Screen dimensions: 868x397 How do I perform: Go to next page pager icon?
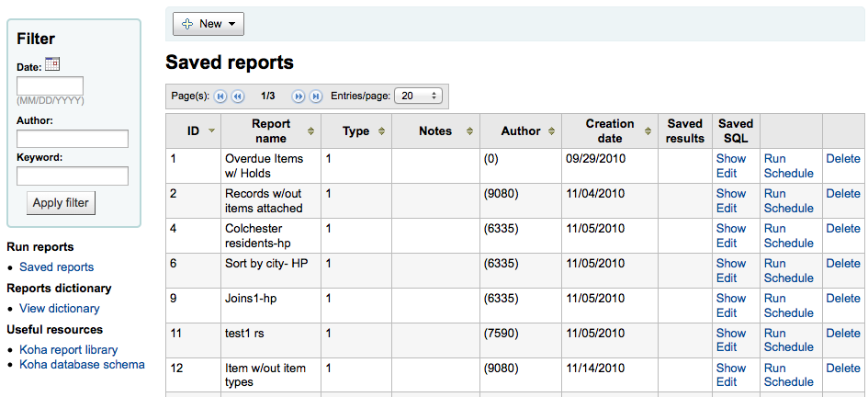(x=299, y=96)
